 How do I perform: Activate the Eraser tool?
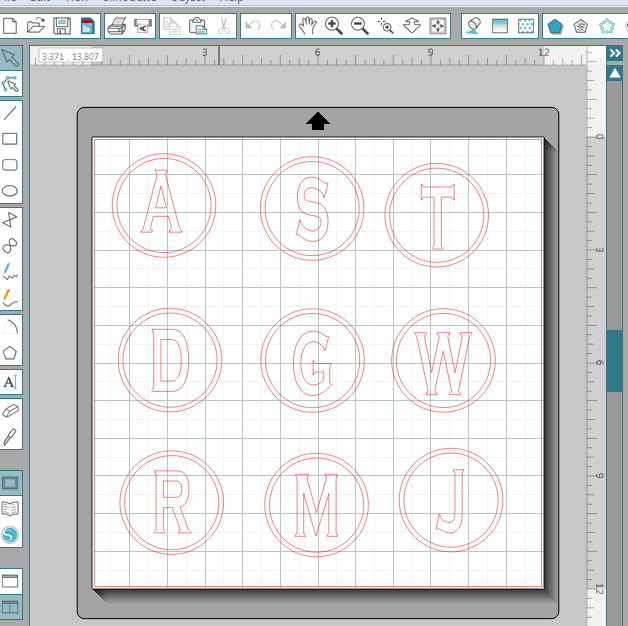coord(10,411)
